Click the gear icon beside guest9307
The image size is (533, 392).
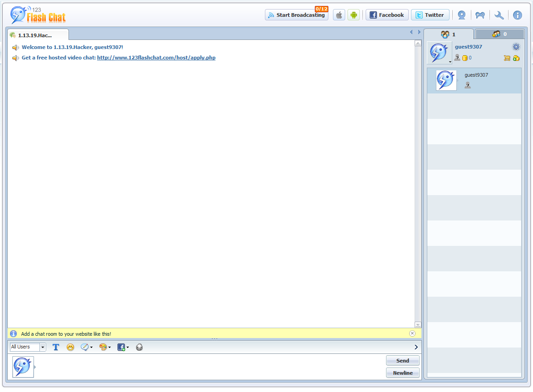pyautogui.click(x=516, y=47)
